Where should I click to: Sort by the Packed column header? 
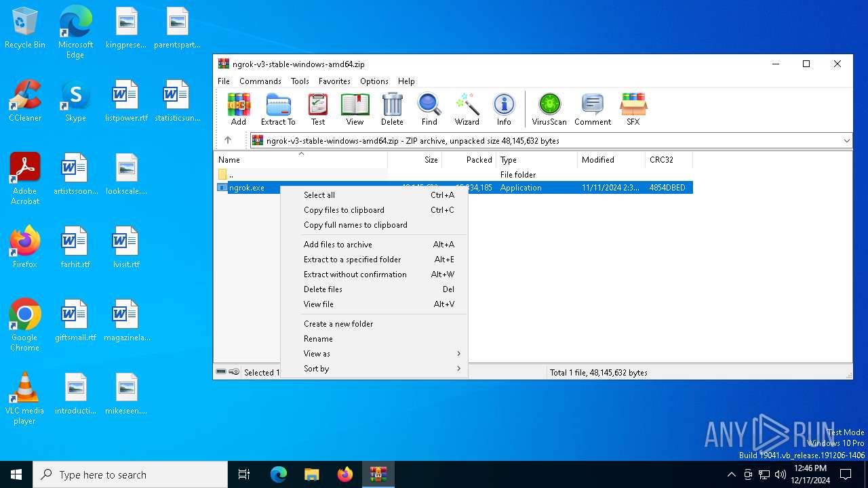click(469, 160)
